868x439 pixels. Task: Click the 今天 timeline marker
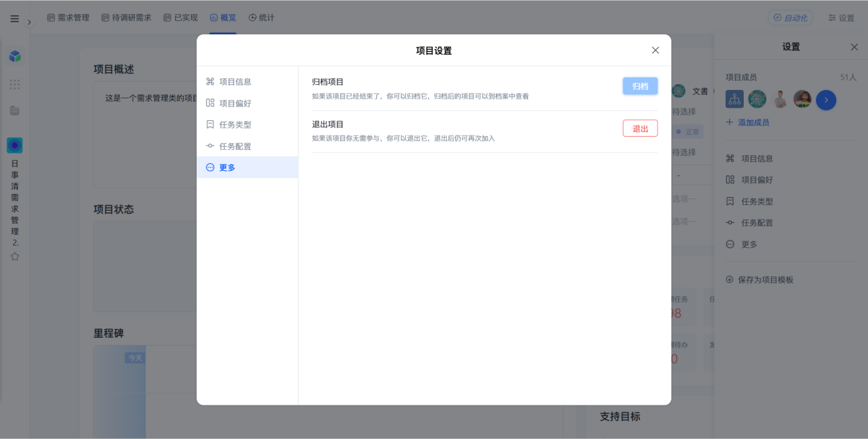(135, 358)
